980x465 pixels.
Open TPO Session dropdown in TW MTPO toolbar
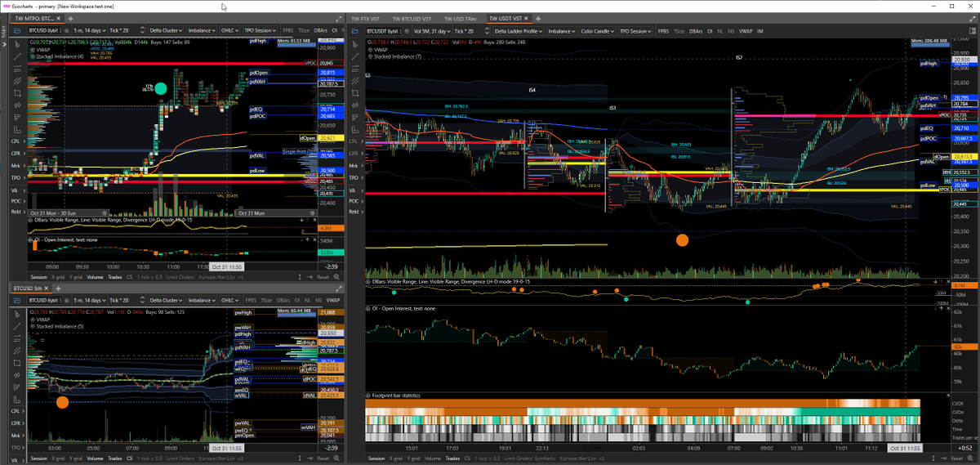[x=260, y=30]
